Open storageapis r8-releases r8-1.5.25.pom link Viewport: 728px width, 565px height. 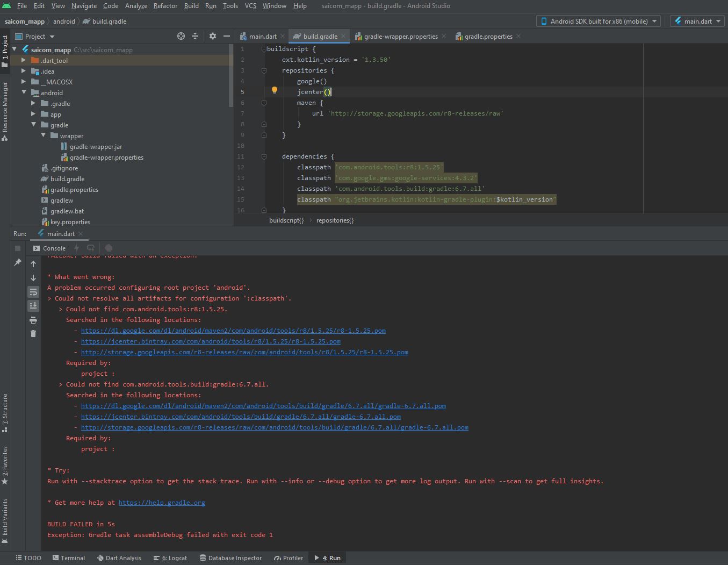[244, 352]
